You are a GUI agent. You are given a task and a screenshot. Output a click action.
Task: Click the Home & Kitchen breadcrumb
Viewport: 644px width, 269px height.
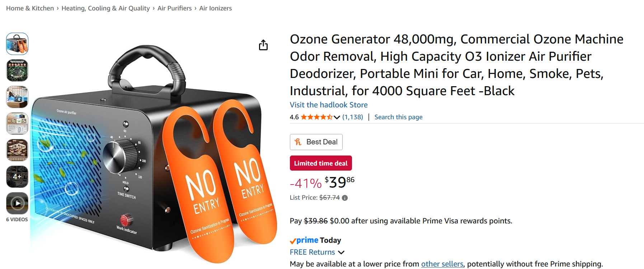(x=30, y=8)
